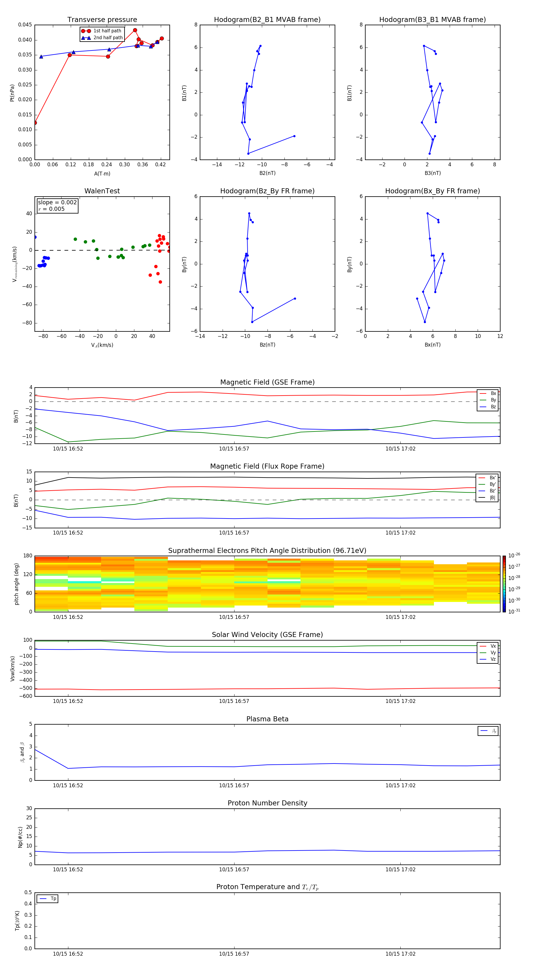Screen dimensions: 535x980
Task: Click the 'Magnetic Field (Flux Rope Frame)' title
Action: click(267, 467)
